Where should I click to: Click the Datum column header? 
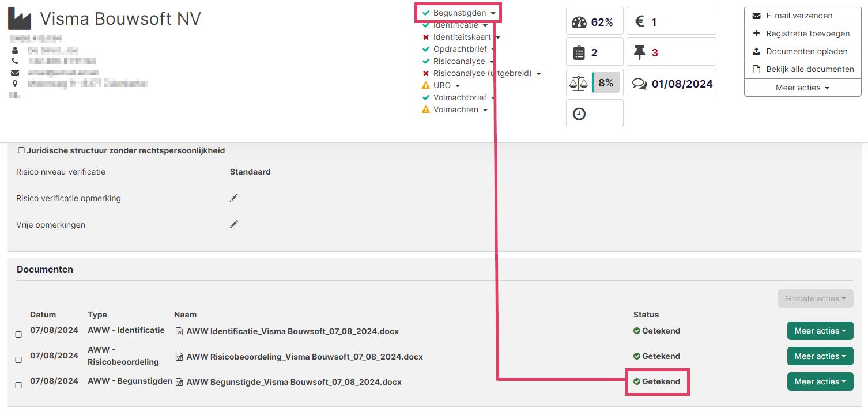(x=43, y=315)
